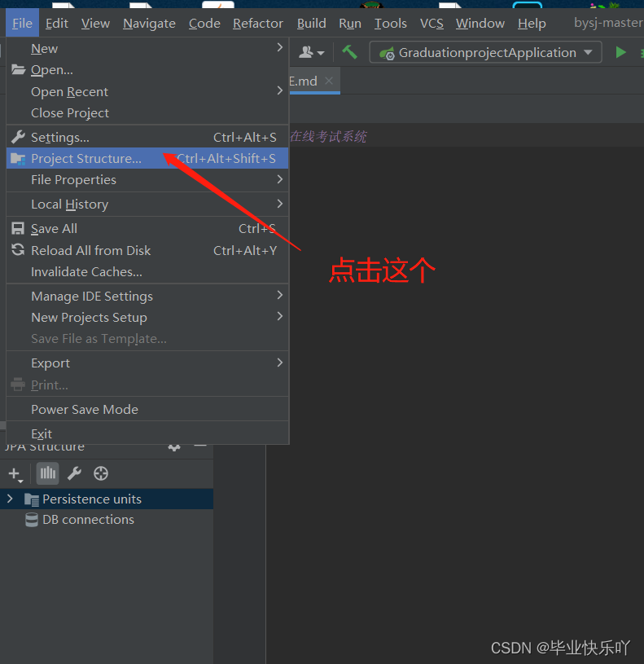Viewport: 644px width, 664px height.
Task: Expand File Properties submenu
Action: click(147, 179)
